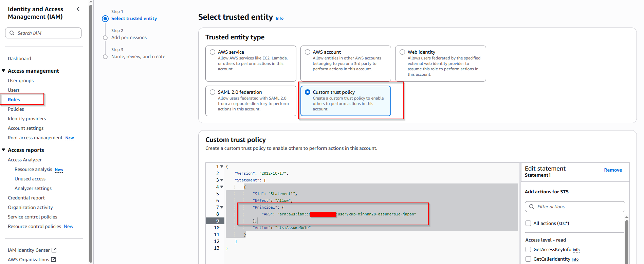Screen dimensions: 644x264
Task: Open Info link beside Select trusted entity
Action: [x=279, y=18]
